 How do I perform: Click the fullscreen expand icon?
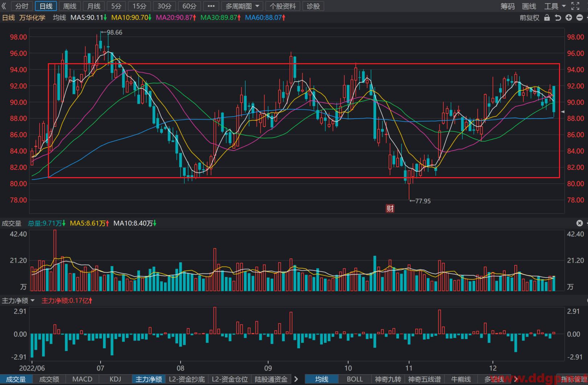(575, 6)
